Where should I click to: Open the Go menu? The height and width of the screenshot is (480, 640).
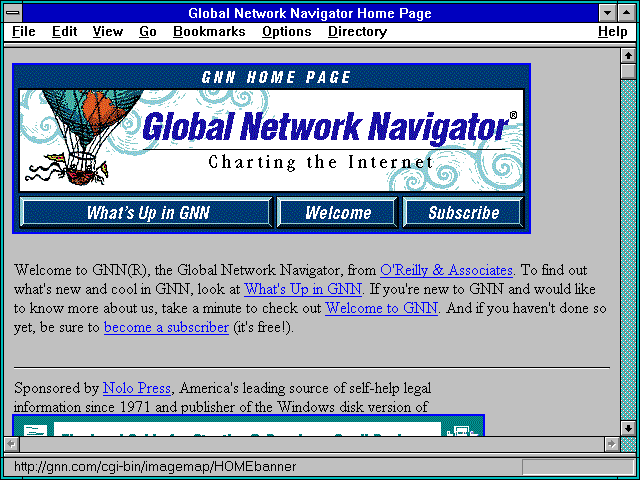(148, 32)
